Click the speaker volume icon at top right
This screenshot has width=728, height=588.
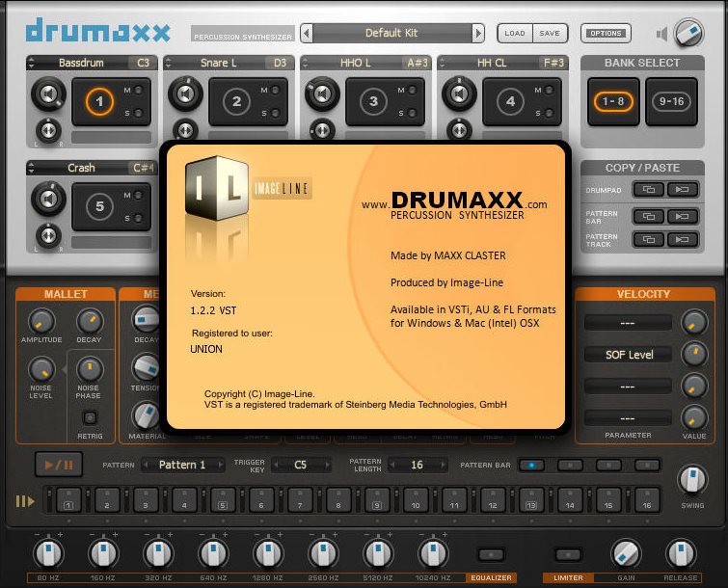(x=661, y=35)
